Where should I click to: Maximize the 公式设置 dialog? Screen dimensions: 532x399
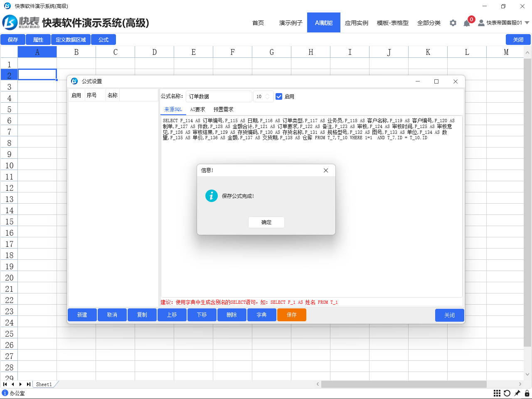coord(436,81)
